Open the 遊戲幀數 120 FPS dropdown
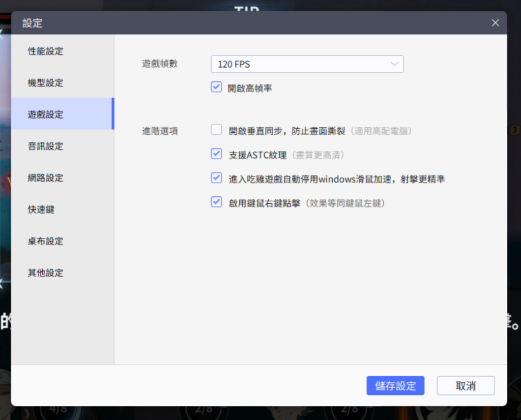 (307, 64)
